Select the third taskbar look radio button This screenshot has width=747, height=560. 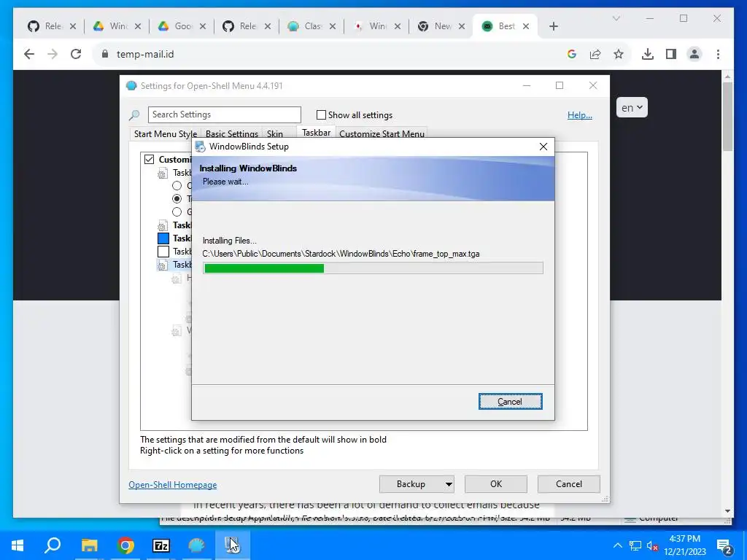[177, 212]
